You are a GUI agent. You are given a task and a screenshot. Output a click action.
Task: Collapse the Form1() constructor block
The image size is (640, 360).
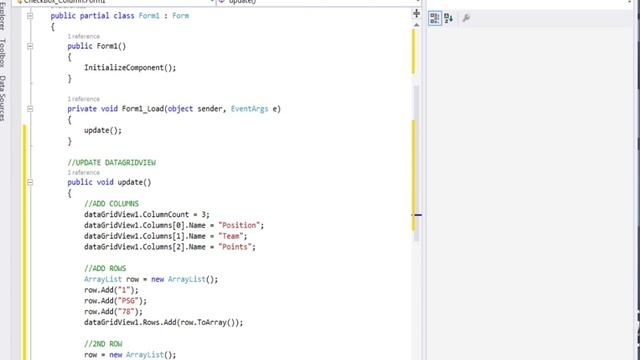point(30,47)
